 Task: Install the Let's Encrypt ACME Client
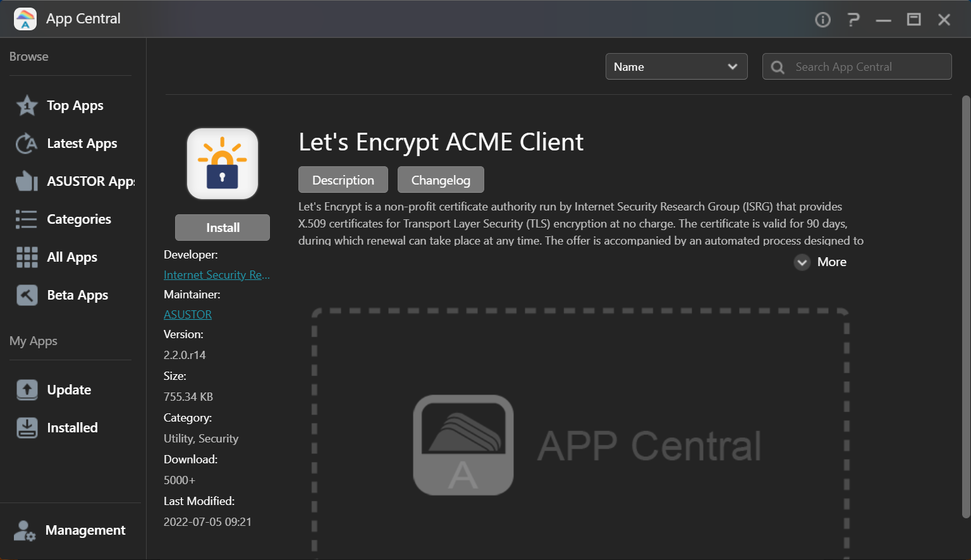coord(223,228)
